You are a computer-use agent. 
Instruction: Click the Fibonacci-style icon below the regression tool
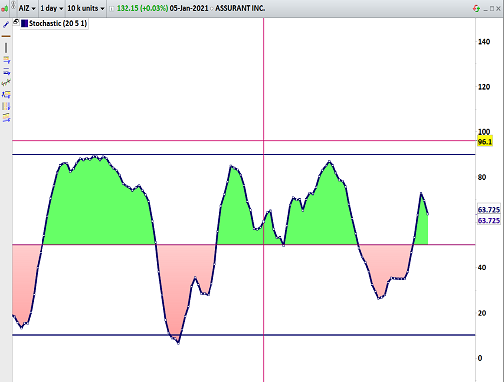point(6,94)
